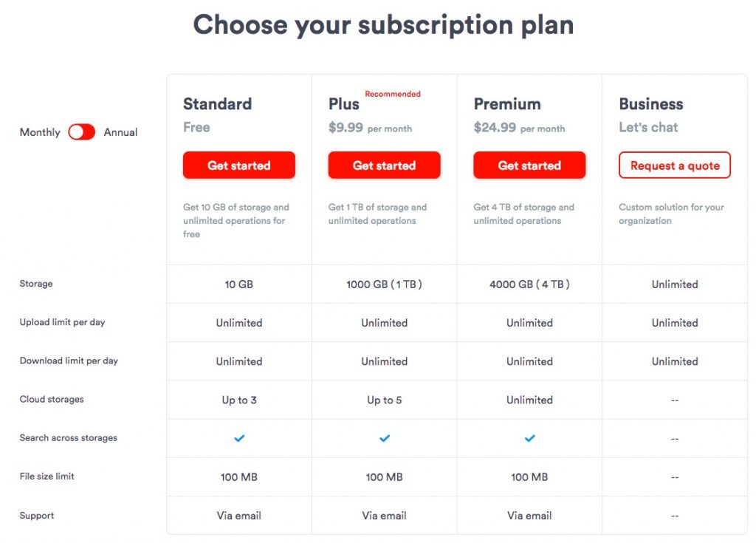Click the Search across storages label
The width and height of the screenshot is (756, 543).
click(x=69, y=438)
